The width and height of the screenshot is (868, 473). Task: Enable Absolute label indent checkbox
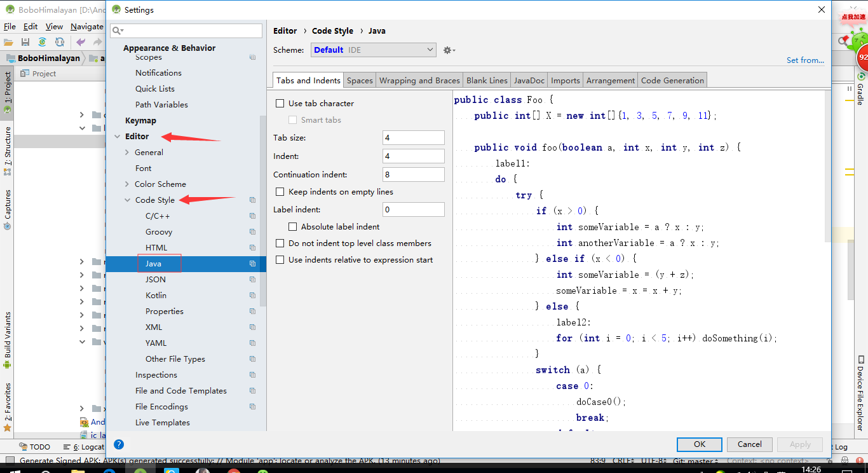click(292, 227)
